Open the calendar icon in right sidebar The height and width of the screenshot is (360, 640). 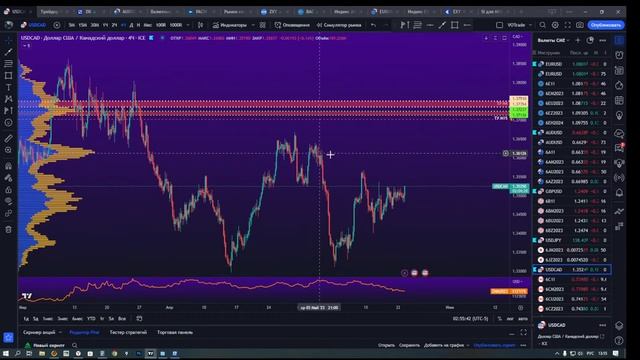pyautogui.click(x=619, y=100)
